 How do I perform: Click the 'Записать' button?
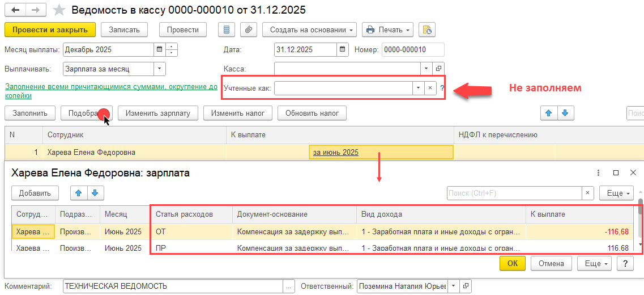click(x=124, y=30)
